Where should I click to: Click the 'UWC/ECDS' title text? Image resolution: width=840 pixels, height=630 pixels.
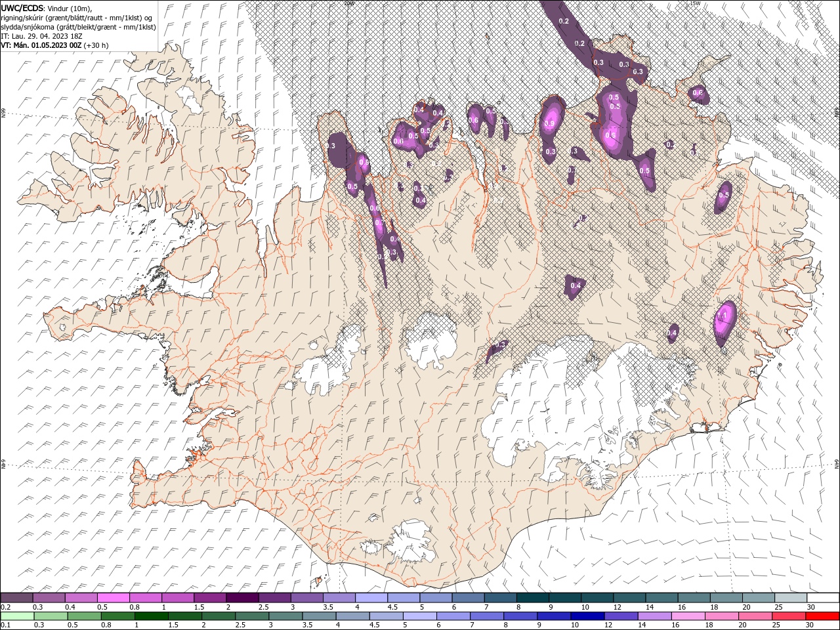[22, 7]
